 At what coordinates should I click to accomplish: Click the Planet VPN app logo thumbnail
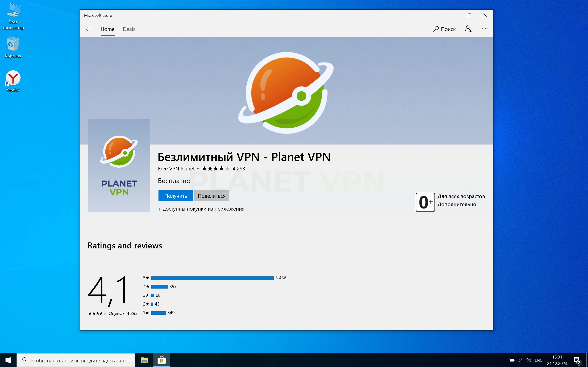tap(119, 165)
